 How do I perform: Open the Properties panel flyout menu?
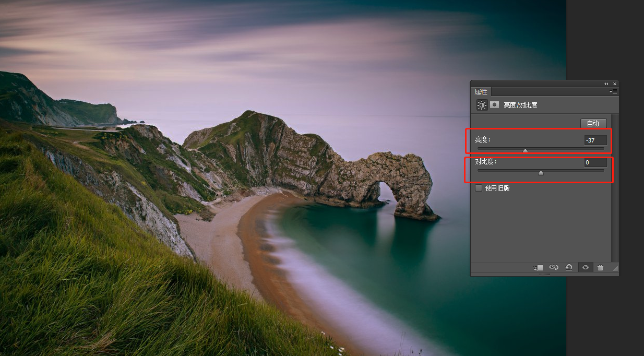pyautogui.click(x=614, y=91)
